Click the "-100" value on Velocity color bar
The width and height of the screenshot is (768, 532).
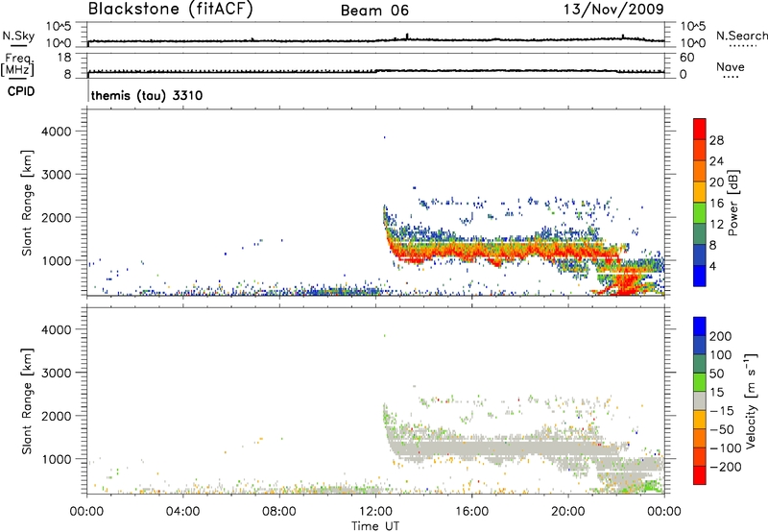726,448
